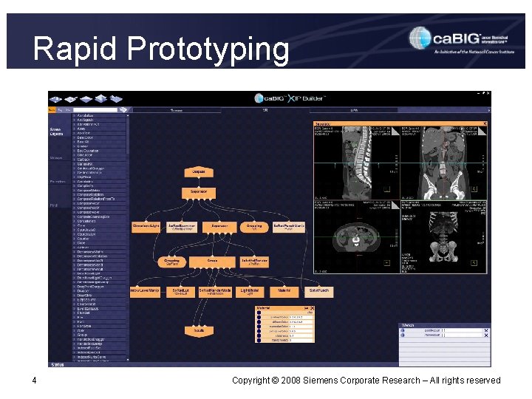532x399 pixels.
Task: Expand the Environment node entry
Action: pos(75,304)
